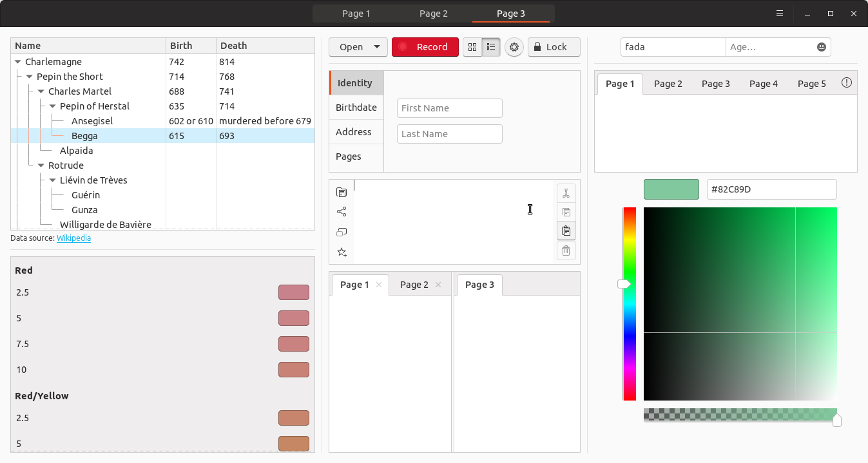Click the overlapping rectangles icon
Viewport: 868px width, 463px height.
pos(342,232)
